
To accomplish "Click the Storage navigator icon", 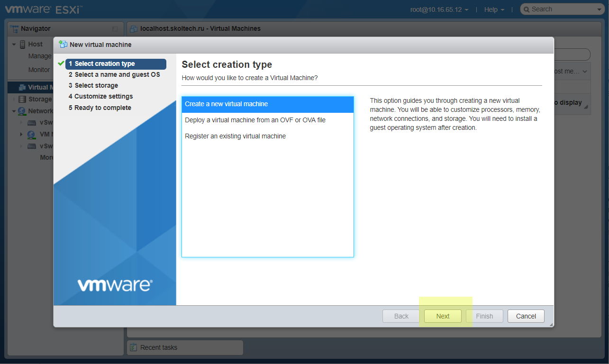I will 22,100.
